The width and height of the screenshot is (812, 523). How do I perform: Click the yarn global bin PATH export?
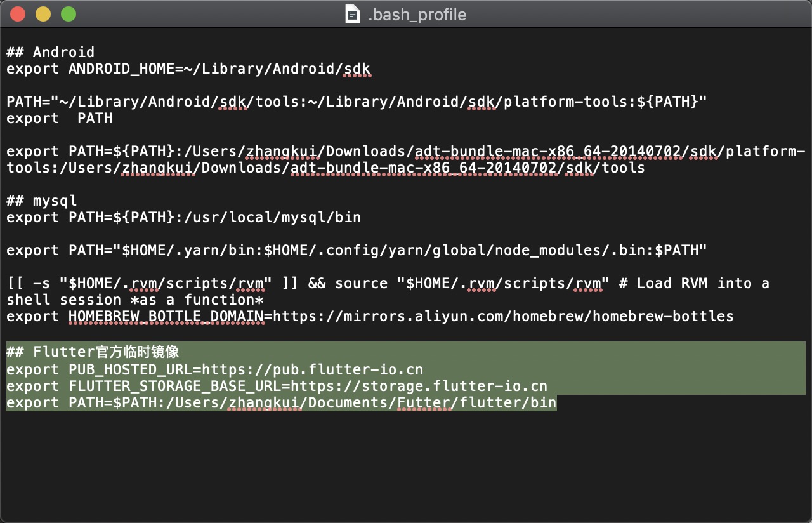[x=355, y=250]
